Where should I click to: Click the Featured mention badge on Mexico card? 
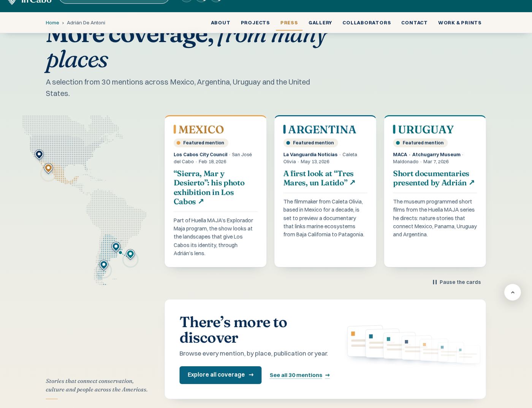click(x=201, y=143)
